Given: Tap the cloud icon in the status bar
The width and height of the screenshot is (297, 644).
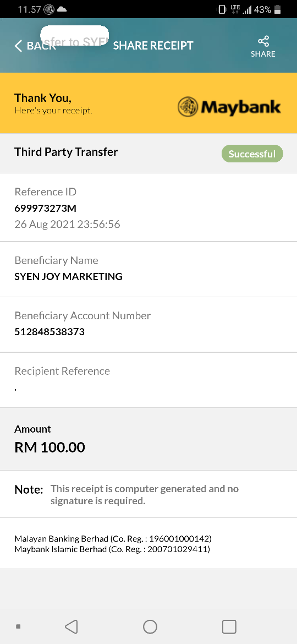Looking at the screenshot, I should tap(62, 9).
